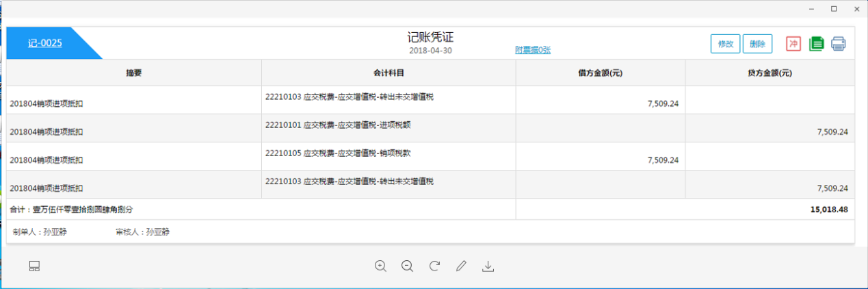Image resolution: width=868 pixels, height=289 pixels.
Task: Click the voucher date 2018-04-30
Action: point(430,50)
